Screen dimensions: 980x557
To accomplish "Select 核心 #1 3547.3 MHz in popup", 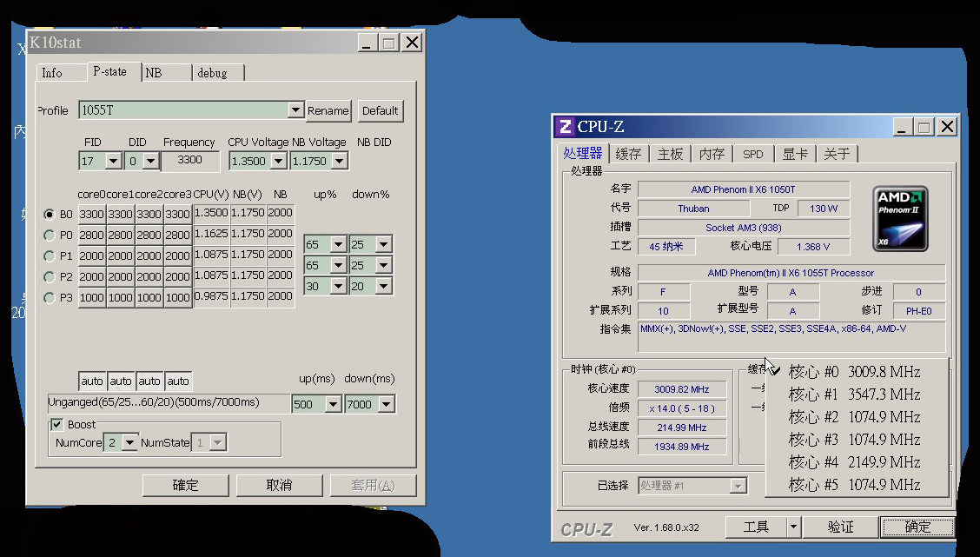I will point(855,395).
